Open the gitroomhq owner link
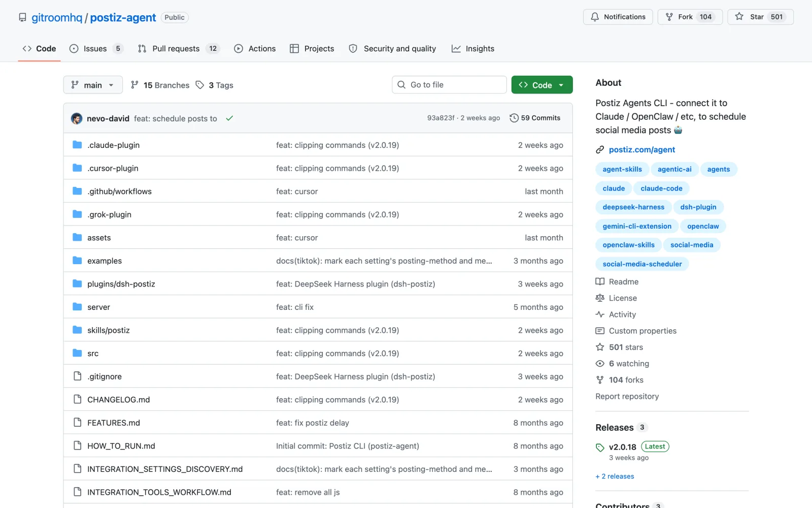This screenshot has width=812, height=508. coord(57,18)
